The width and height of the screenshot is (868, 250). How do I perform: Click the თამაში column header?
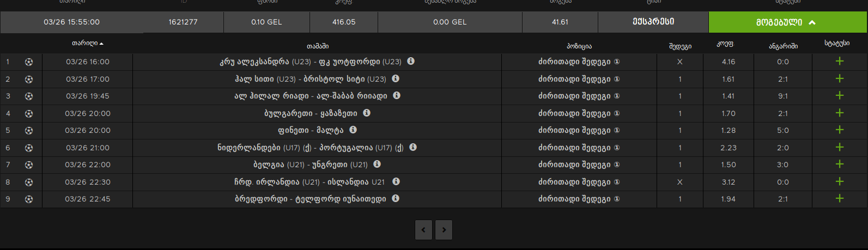pos(317,46)
